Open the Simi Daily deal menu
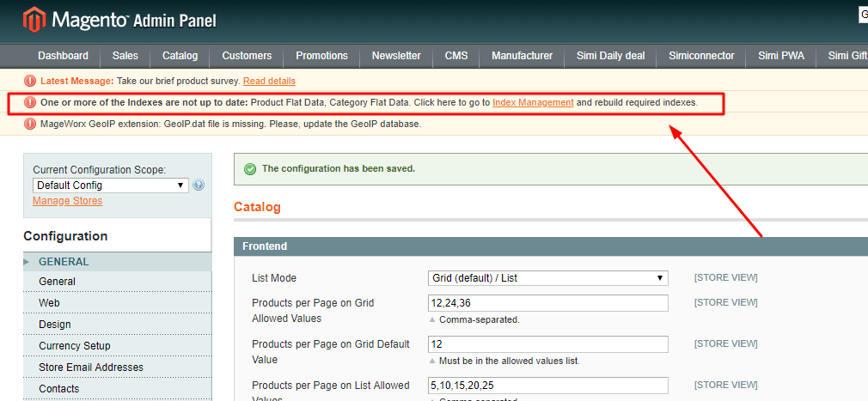The width and height of the screenshot is (868, 401). (610, 56)
